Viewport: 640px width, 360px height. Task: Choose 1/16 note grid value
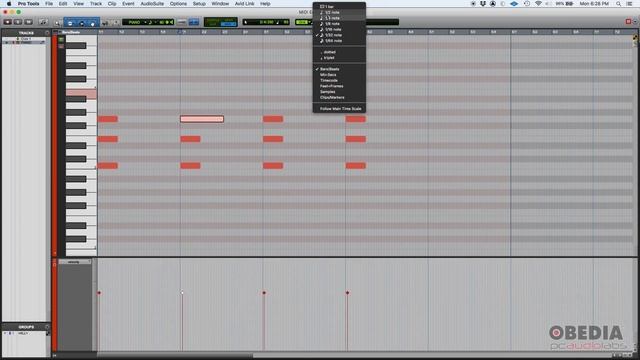click(x=339, y=29)
